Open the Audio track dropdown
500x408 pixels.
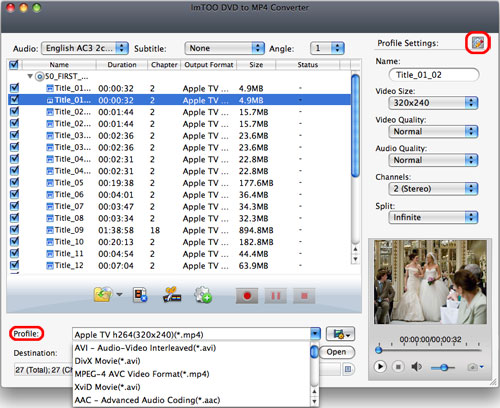point(85,48)
